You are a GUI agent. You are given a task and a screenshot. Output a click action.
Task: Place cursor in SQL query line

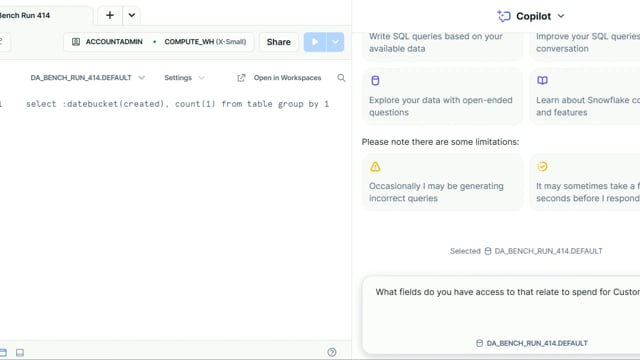coord(177,104)
